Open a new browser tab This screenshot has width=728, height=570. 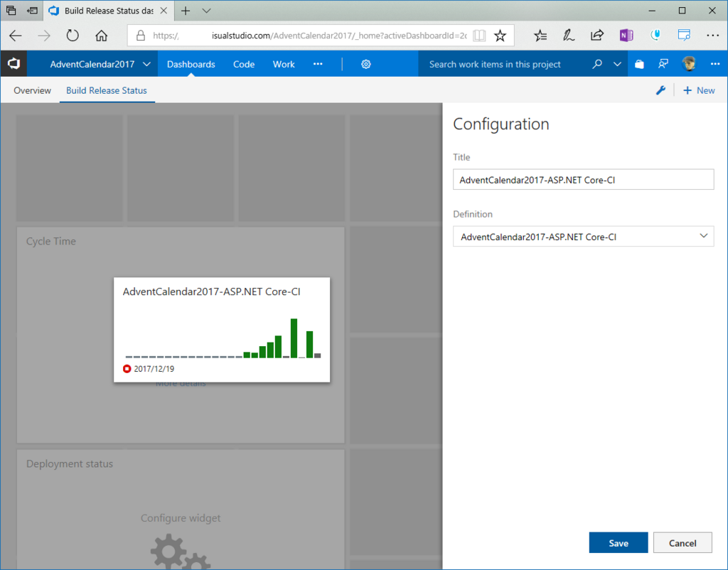[x=186, y=11]
